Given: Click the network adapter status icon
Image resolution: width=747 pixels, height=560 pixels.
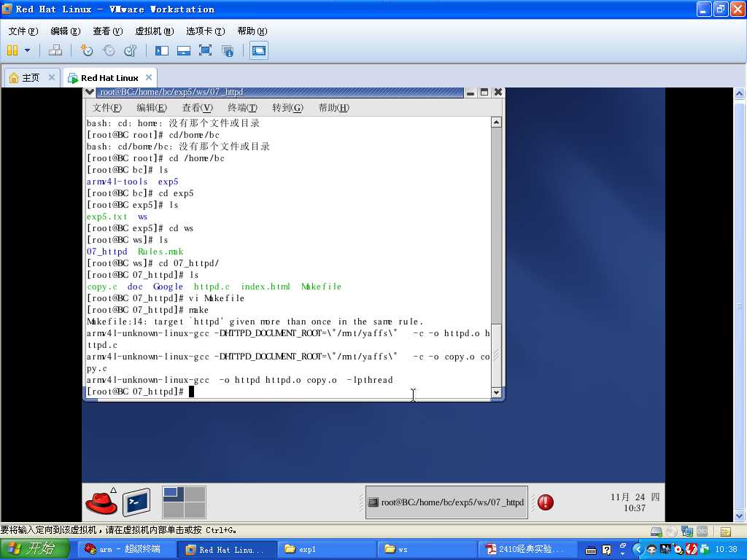Looking at the screenshot, I should pos(687,531).
